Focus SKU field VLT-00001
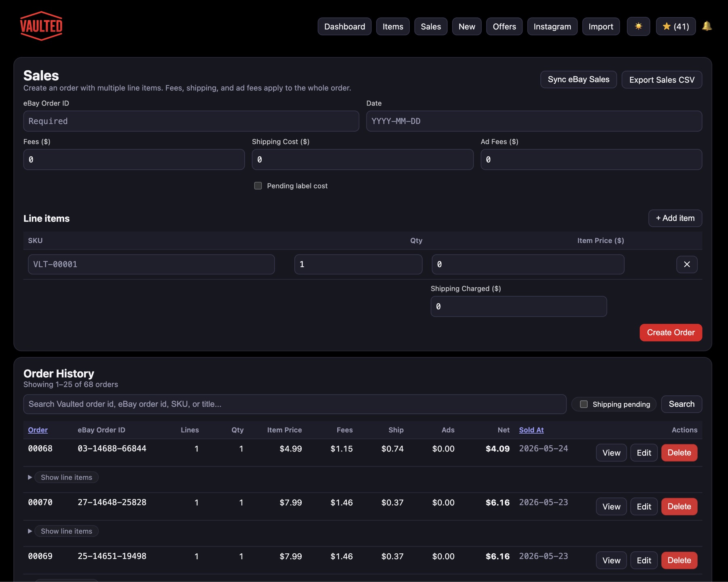Screen dimensions: 728x582 [151, 264]
